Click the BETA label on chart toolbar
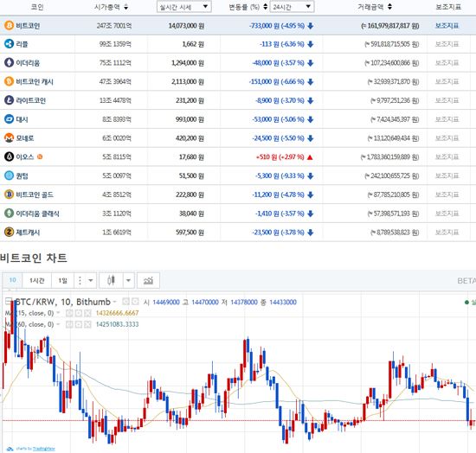The height and width of the screenshot is (453, 476). pos(466,281)
